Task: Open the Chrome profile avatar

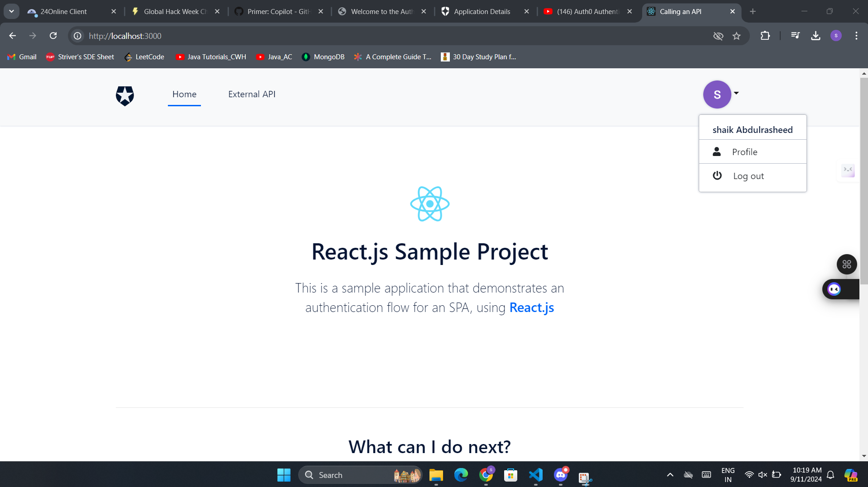Action: tap(836, 36)
